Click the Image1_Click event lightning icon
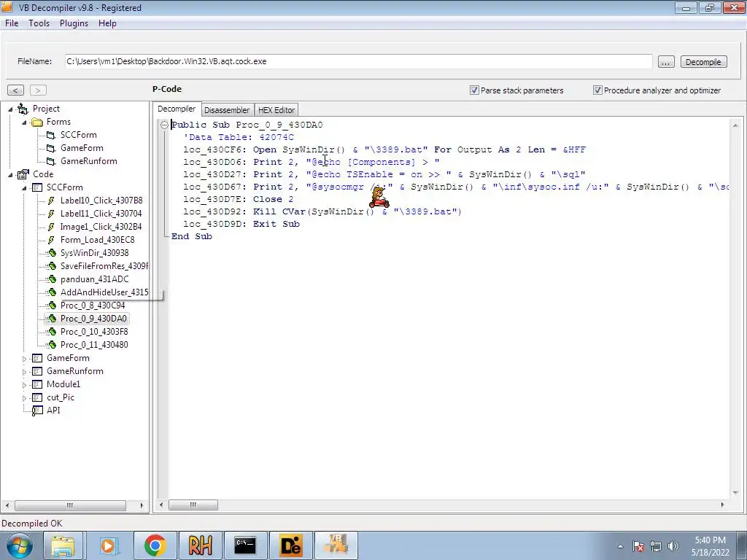The width and height of the screenshot is (747, 560). (51, 227)
